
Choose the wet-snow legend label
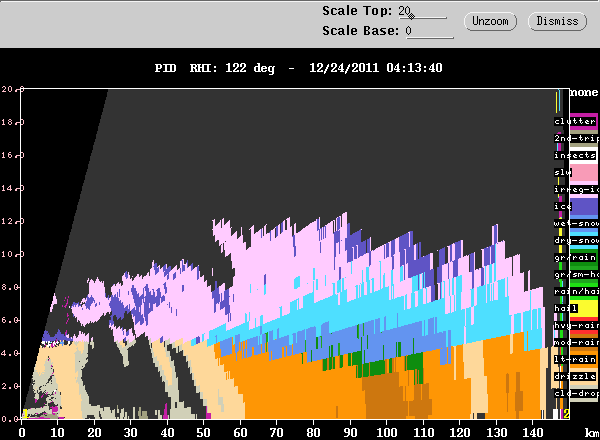[576, 223]
